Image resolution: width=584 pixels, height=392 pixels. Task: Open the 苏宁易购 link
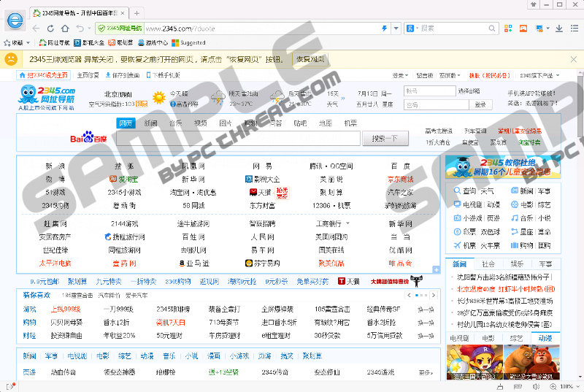[x=262, y=264]
